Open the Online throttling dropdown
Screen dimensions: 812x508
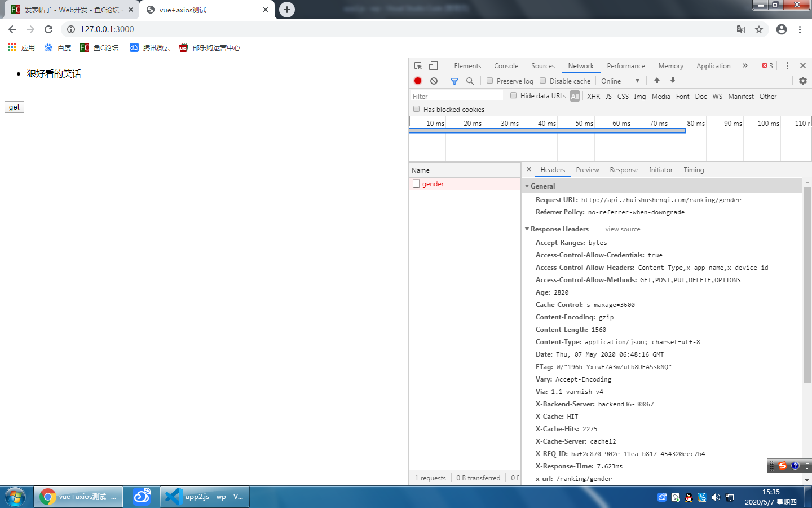tap(620, 81)
